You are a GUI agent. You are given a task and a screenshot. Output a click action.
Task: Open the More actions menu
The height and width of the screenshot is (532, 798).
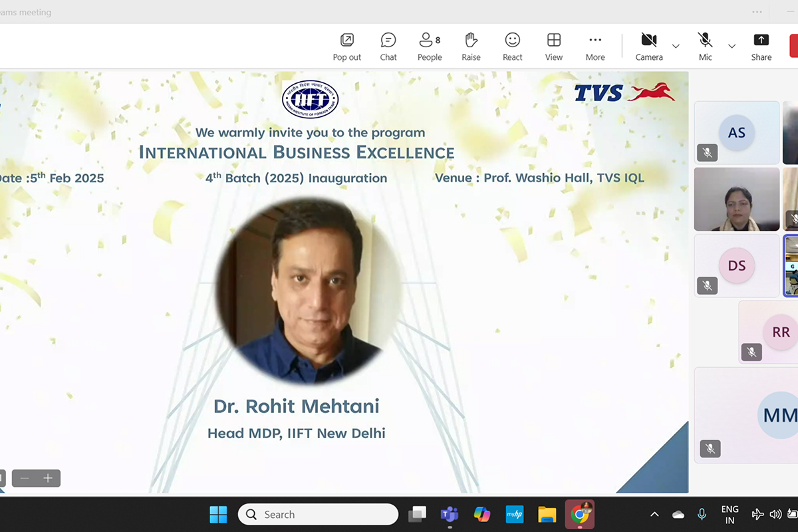click(x=595, y=47)
